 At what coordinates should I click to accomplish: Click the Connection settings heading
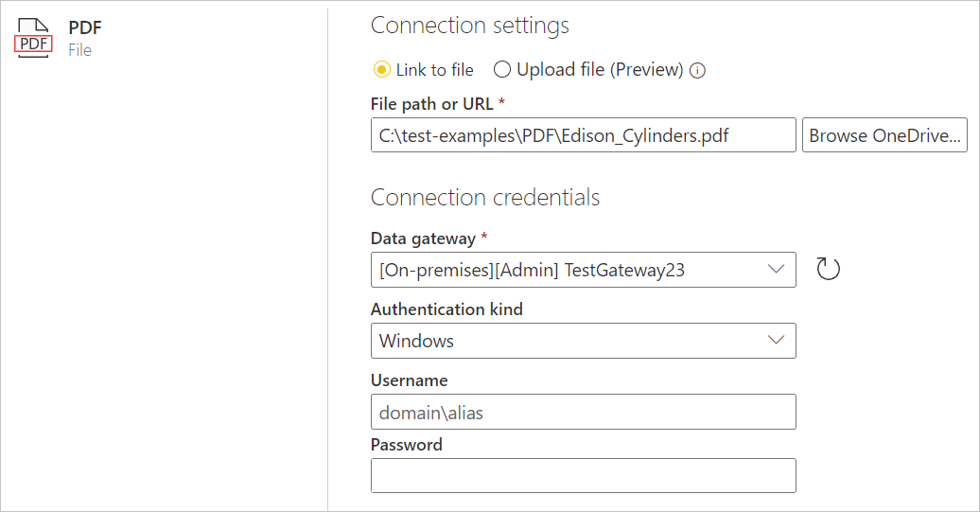coord(469,26)
